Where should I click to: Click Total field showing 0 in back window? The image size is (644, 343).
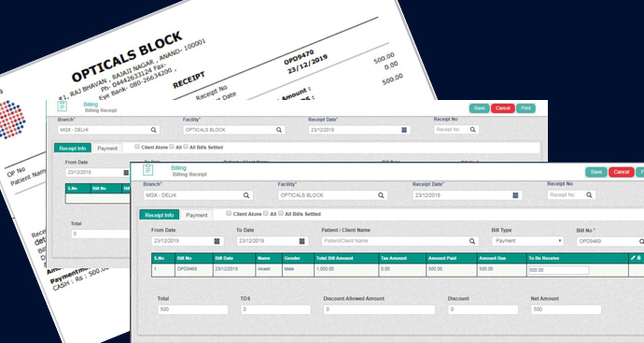pyautogui.click(x=101, y=234)
